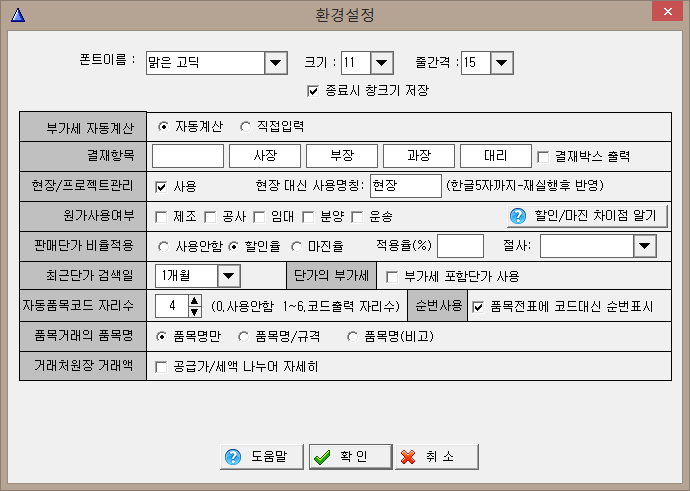The image size is (690, 491).
Task: Select the 품목명/규격 radio button
Action: [x=243, y=337]
